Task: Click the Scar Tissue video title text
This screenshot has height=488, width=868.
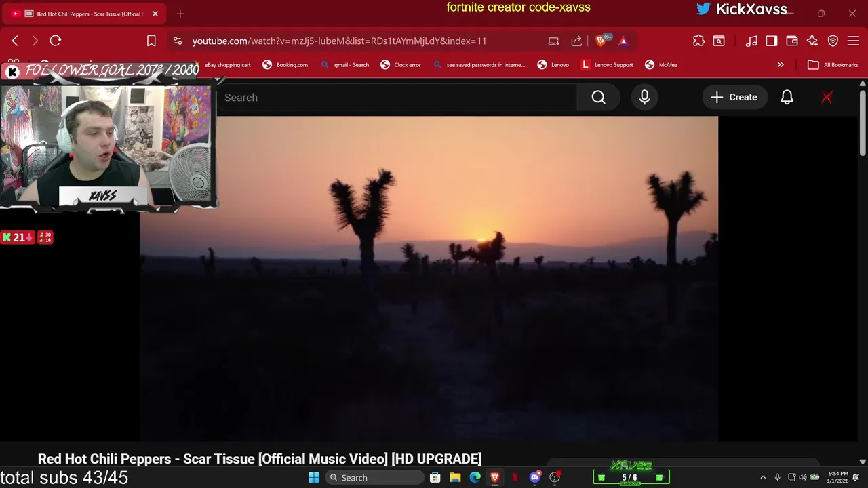Action: coord(260,459)
